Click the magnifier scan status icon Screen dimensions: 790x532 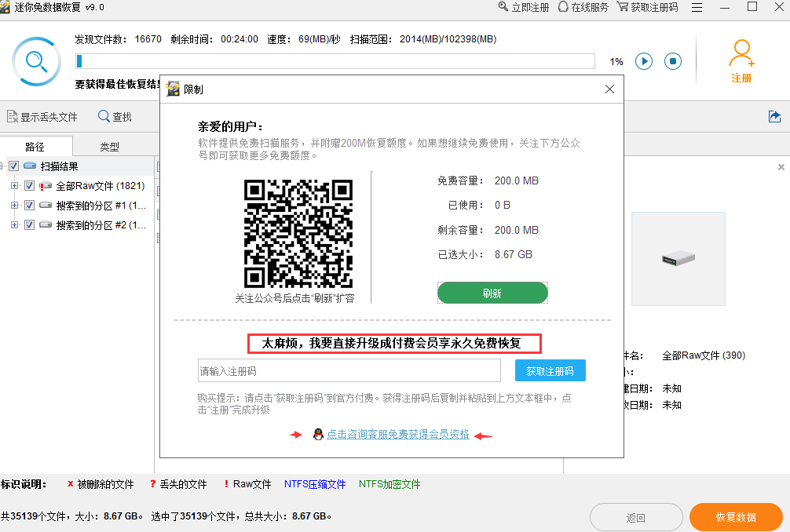tap(36, 61)
